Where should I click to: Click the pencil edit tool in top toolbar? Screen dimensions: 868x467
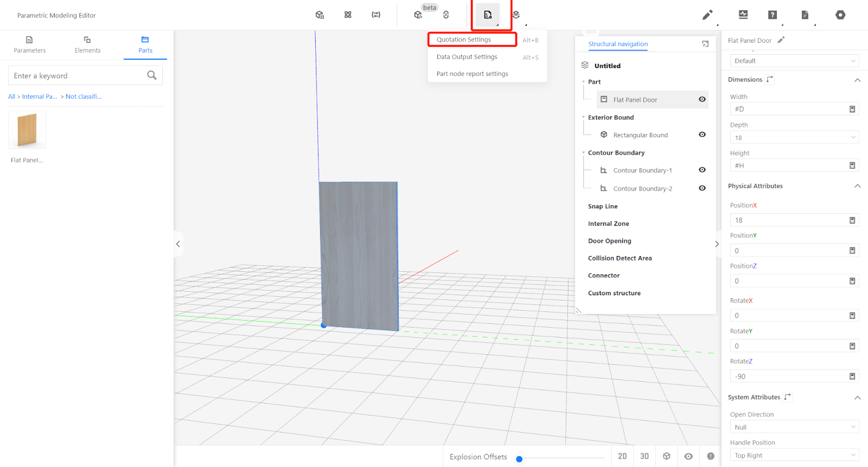(707, 15)
